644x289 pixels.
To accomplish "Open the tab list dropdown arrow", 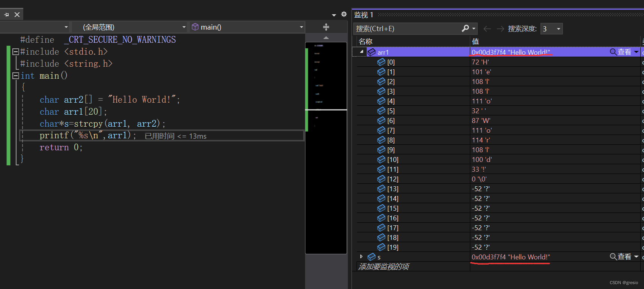I will (x=334, y=15).
